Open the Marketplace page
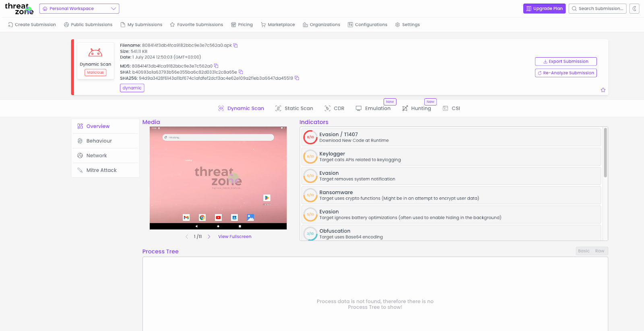The width and height of the screenshot is (644, 331). (x=278, y=25)
